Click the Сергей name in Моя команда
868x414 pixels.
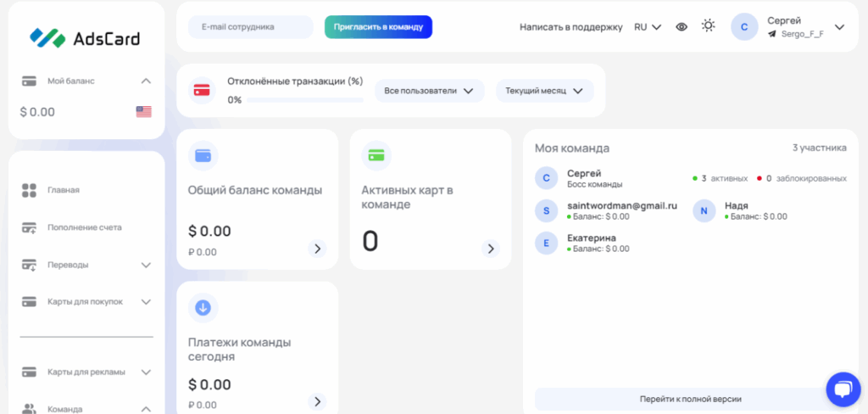pyautogui.click(x=584, y=173)
